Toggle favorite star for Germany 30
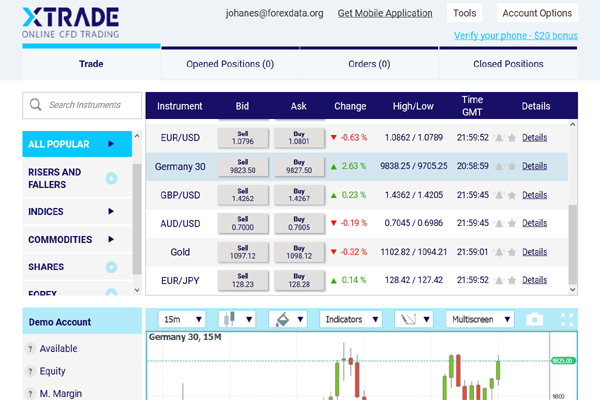600x400 pixels. click(512, 167)
